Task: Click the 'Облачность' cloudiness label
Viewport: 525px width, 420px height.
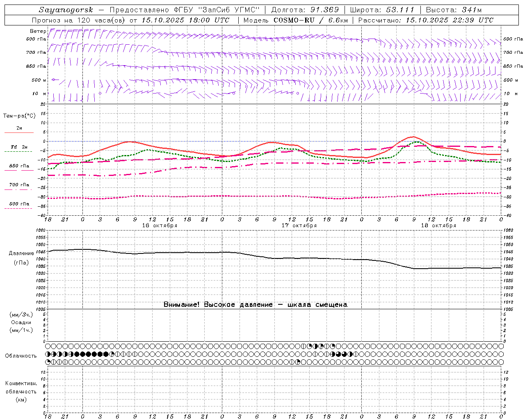Action: pyautogui.click(x=21, y=356)
